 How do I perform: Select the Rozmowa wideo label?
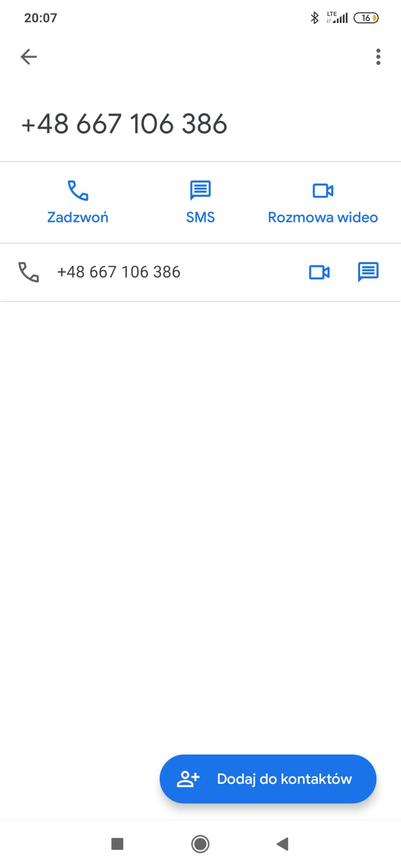(x=323, y=217)
